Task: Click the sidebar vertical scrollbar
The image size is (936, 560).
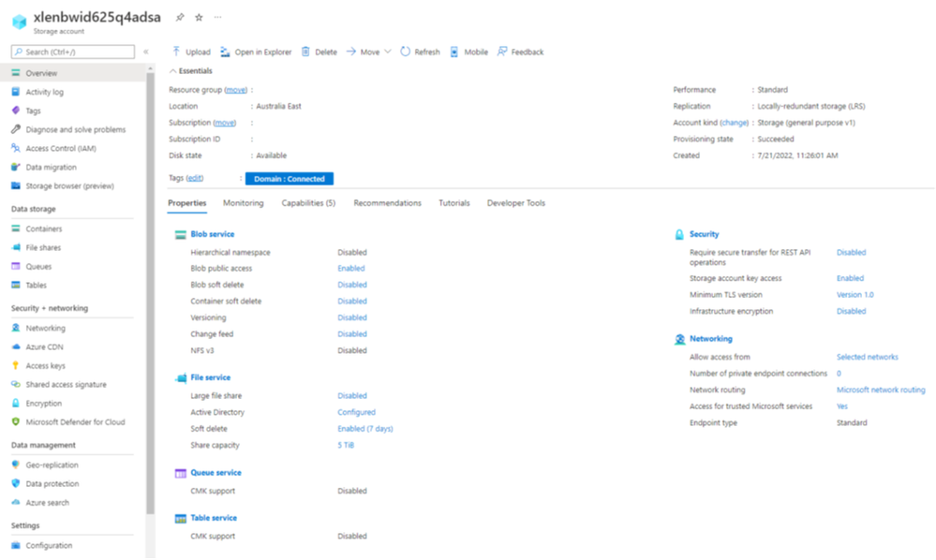Action: [x=151, y=292]
